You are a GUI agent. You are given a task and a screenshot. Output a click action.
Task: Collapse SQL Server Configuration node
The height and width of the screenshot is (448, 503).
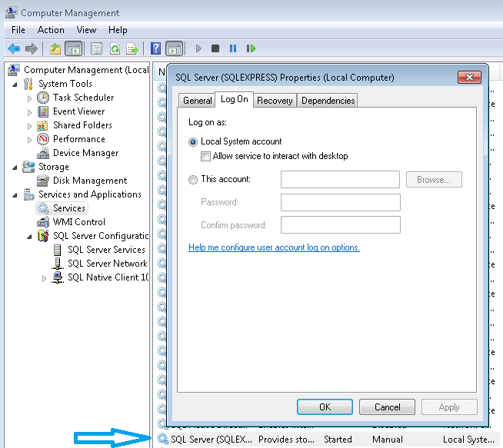[29, 237]
